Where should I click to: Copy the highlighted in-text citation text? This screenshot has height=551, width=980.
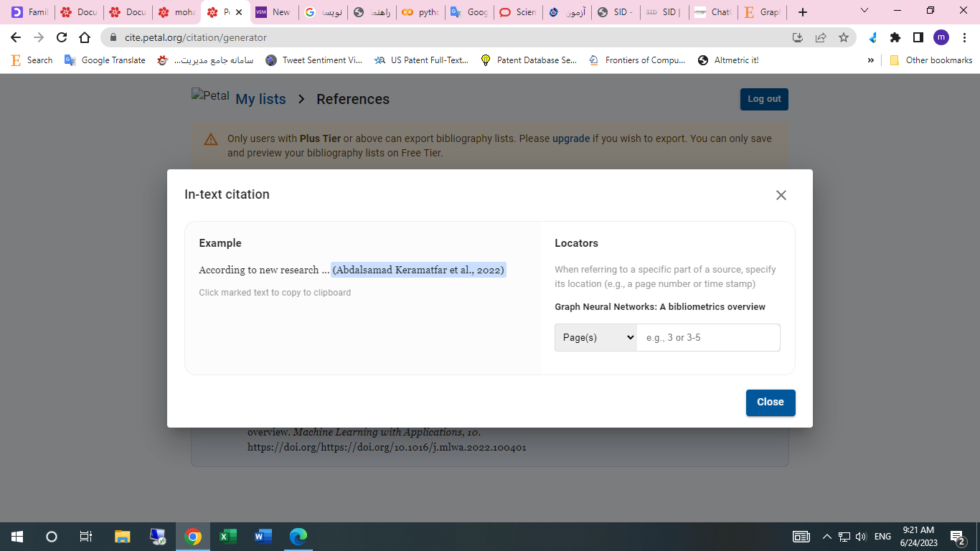tap(419, 270)
